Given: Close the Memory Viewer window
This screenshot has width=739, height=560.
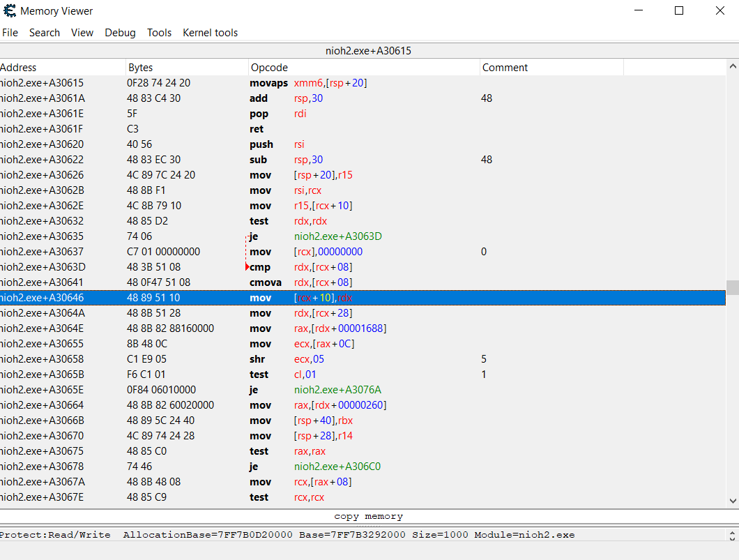Looking at the screenshot, I should (720, 10).
